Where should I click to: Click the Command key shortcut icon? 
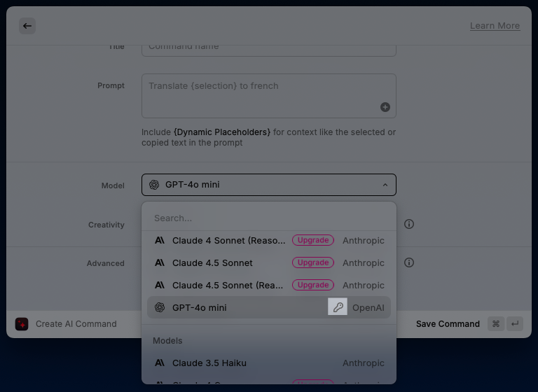click(496, 324)
